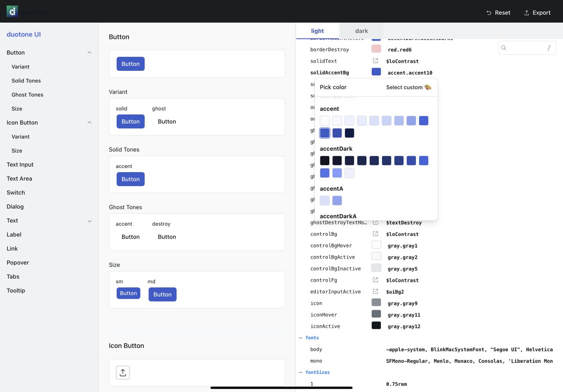The image size is (563, 392).
Task: Click the upload icon button under Icon Button
Action: click(x=123, y=372)
